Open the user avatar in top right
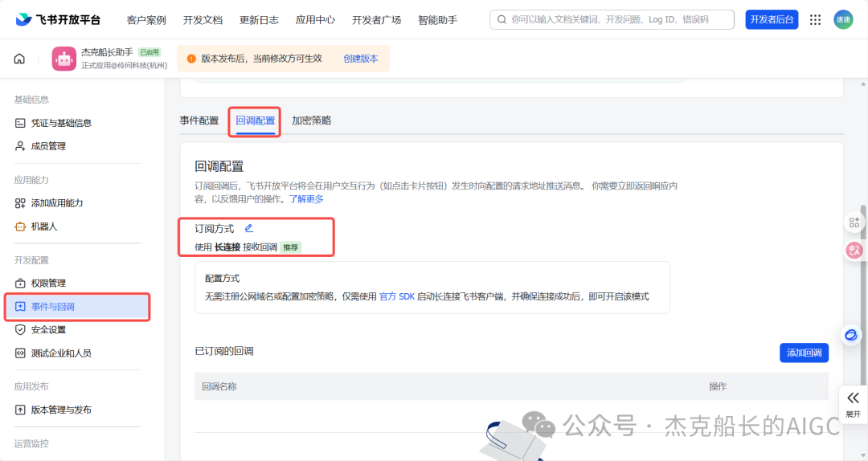 843,20
